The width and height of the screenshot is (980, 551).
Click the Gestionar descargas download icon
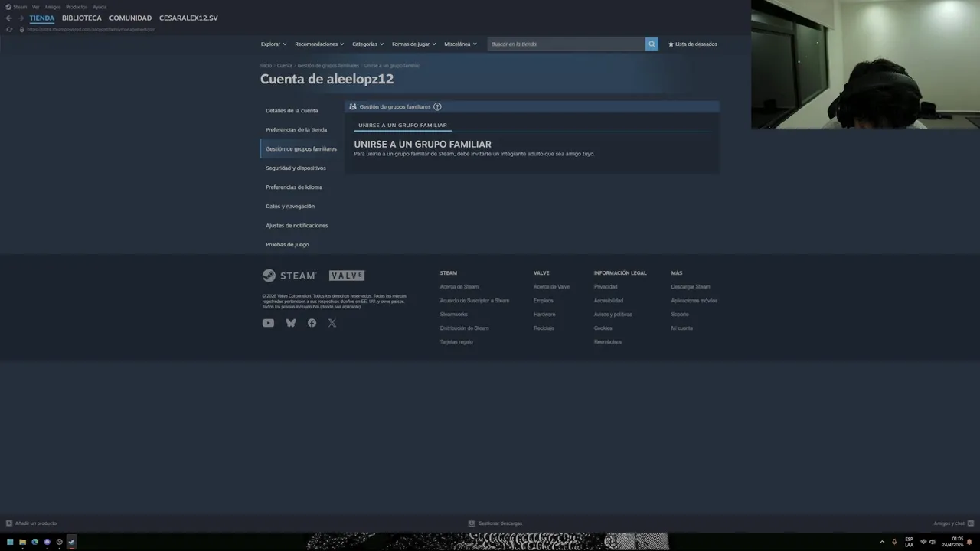click(x=472, y=523)
